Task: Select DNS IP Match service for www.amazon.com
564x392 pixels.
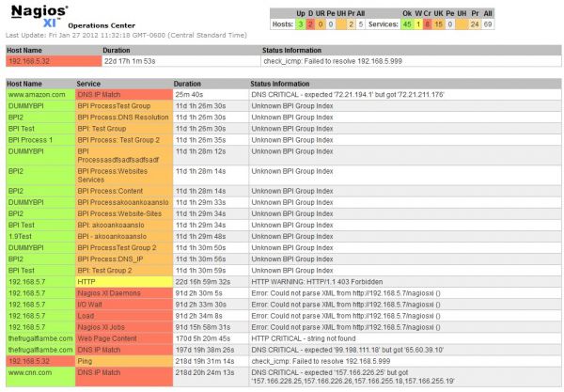Action: pyautogui.click(x=99, y=95)
